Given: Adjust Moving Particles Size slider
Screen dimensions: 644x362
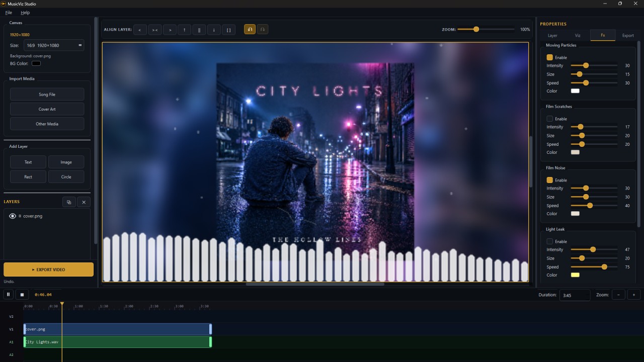Looking at the screenshot, I should (x=594, y=74).
